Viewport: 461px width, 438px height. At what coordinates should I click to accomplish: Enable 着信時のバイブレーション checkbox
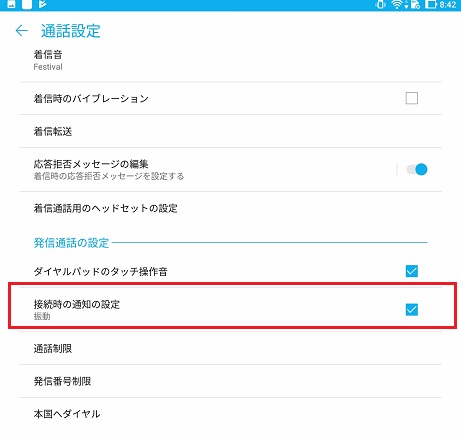[x=412, y=98]
